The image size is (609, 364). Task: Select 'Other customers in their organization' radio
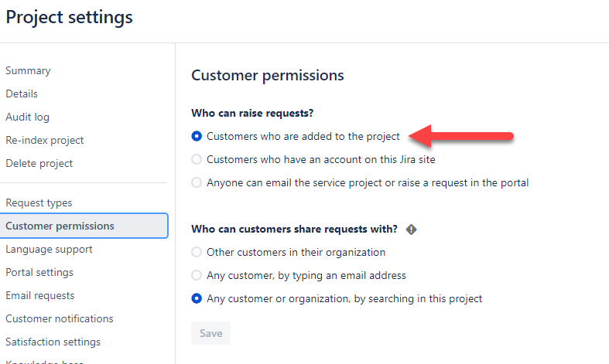197,253
